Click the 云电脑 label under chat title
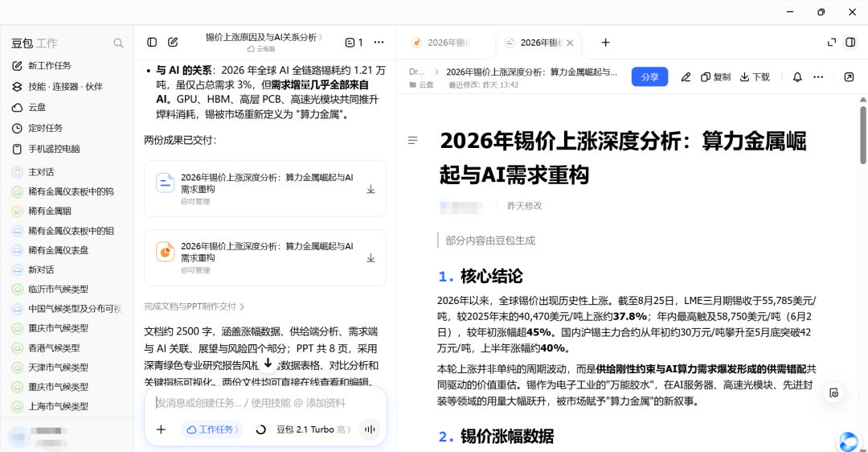The height and width of the screenshot is (452, 868). [x=261, y=49]
